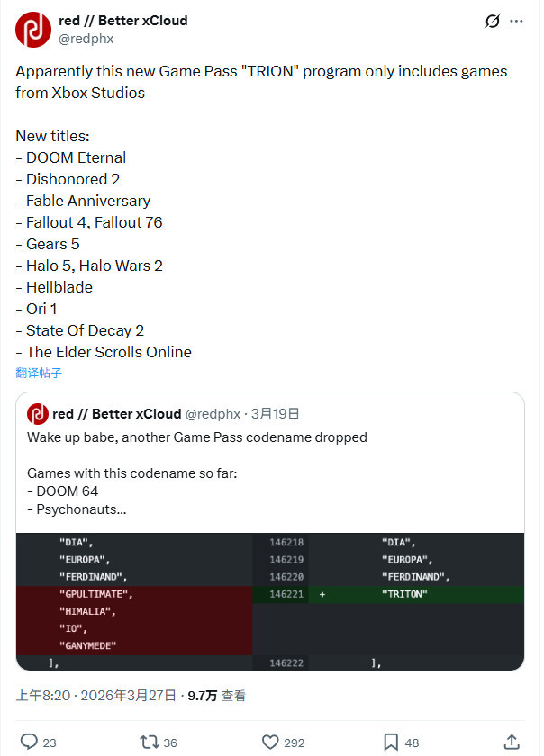Click redphx's profile avatar
This screenshot has width=544, height=756.
coord(33,29)
